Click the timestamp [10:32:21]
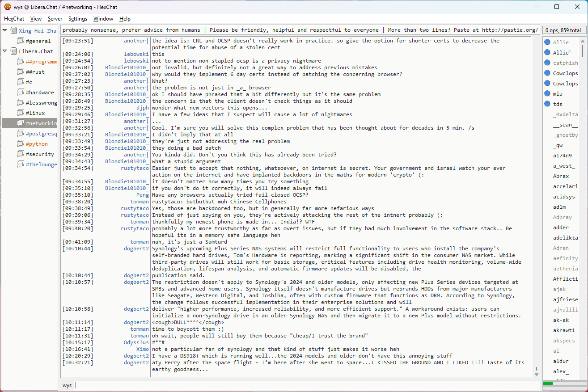588x392 pixels. pyautogui.click(x=78, y=362)
